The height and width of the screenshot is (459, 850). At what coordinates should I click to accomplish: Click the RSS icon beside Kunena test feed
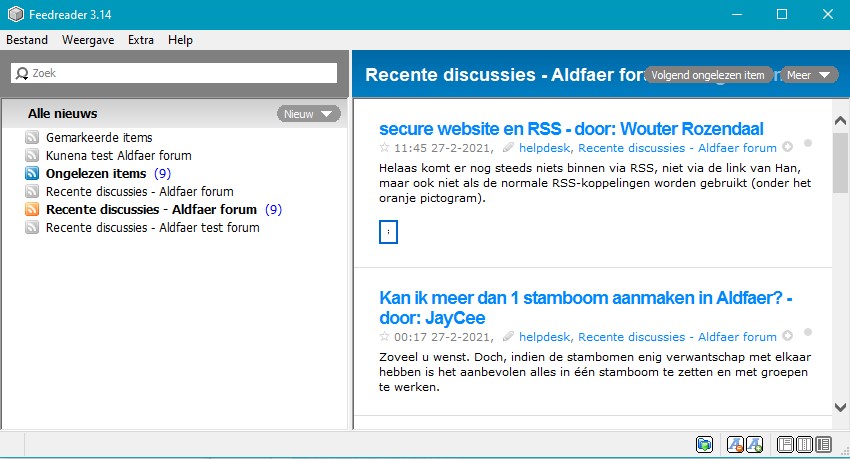[32, 156]
